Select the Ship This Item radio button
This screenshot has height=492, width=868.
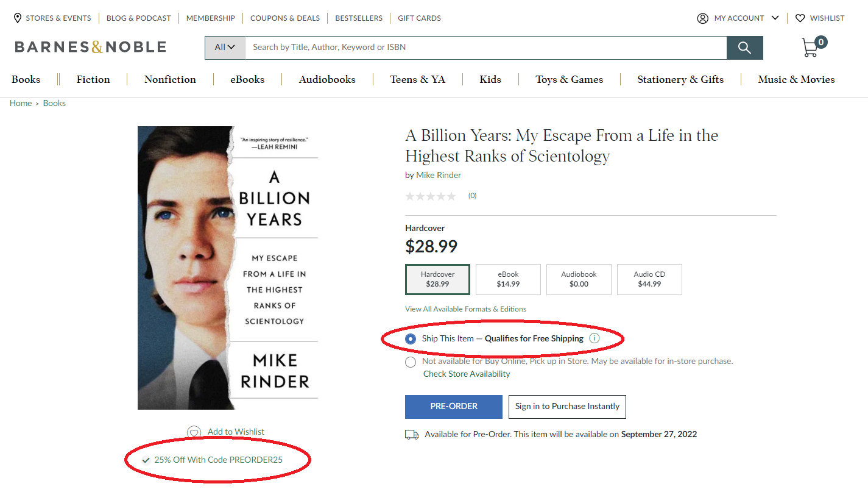[x=411, y=339]
